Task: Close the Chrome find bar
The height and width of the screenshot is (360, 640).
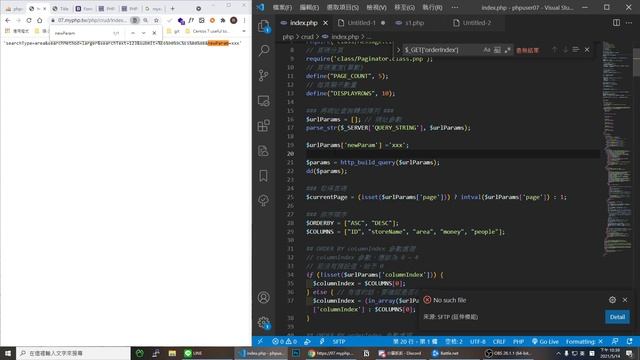Action: click(154, 33)
